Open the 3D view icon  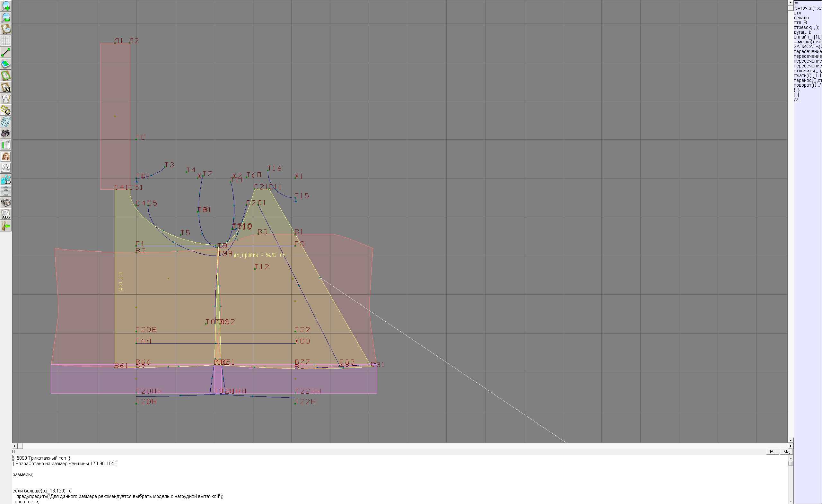(6, 180)
